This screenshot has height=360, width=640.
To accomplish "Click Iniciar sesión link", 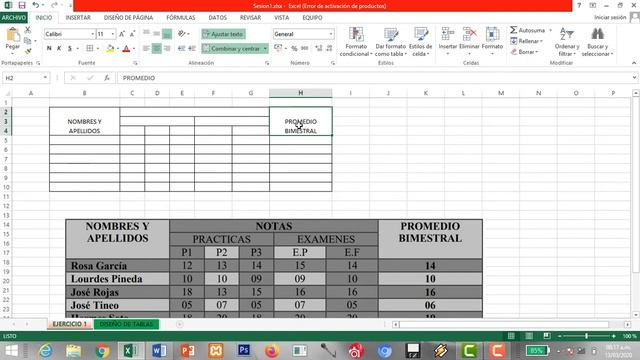I will [610, 18].
